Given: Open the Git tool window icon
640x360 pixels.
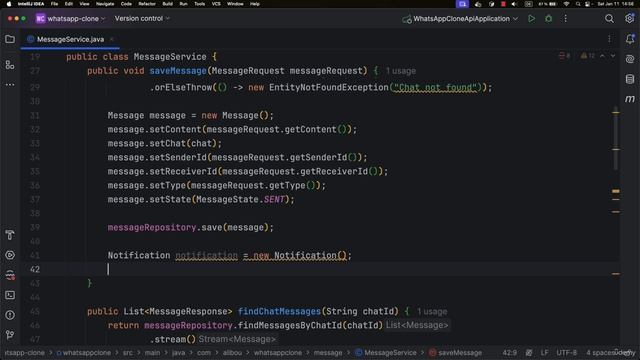Looking at the screenshot, I should 10,335.
